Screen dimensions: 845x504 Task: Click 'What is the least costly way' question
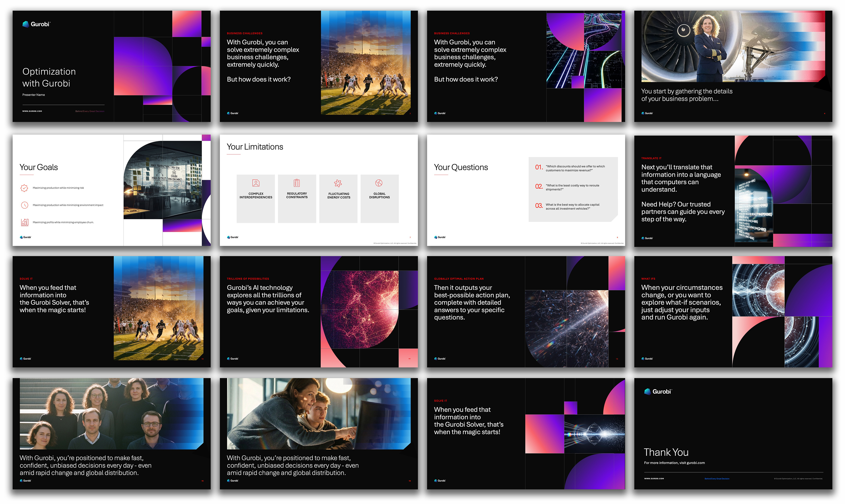572,188
